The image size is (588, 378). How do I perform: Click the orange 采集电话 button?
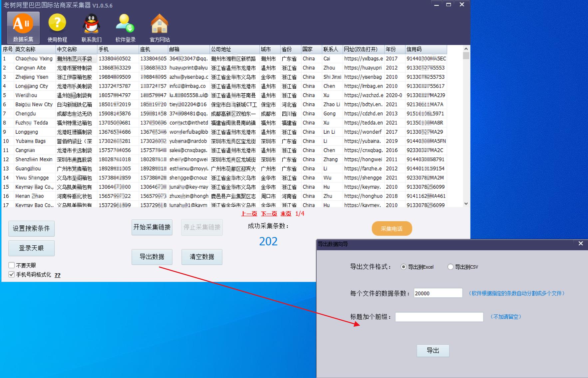click(392, 229)
